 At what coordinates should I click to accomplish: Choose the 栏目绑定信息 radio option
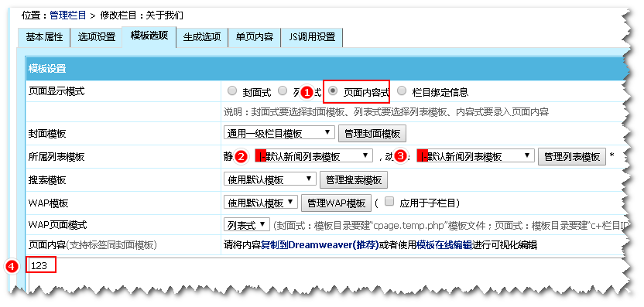[402, 91]
